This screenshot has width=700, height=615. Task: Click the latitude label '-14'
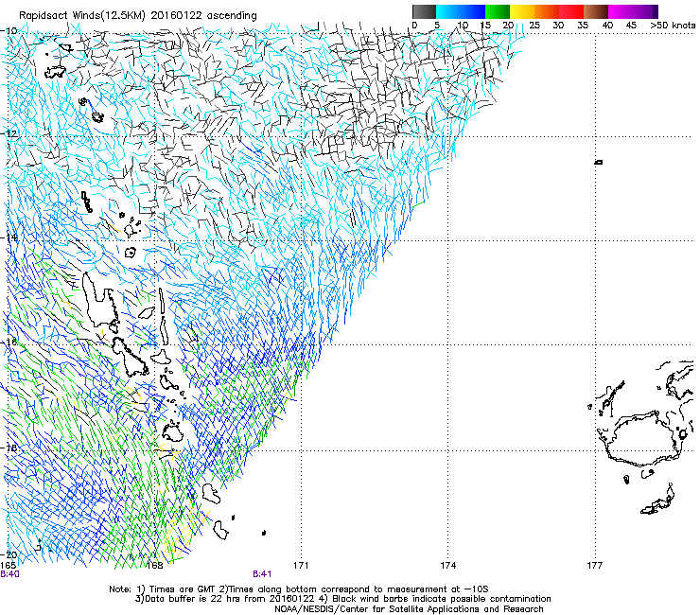(x=9, y=237)
